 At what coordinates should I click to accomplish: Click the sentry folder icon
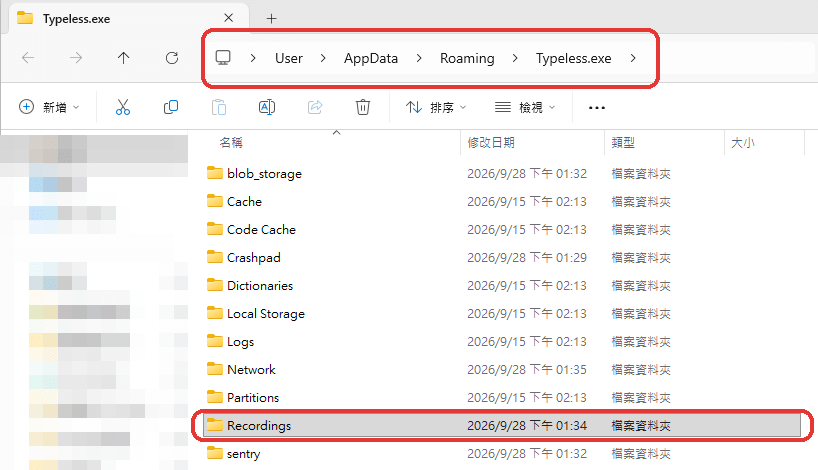(214, 453)
